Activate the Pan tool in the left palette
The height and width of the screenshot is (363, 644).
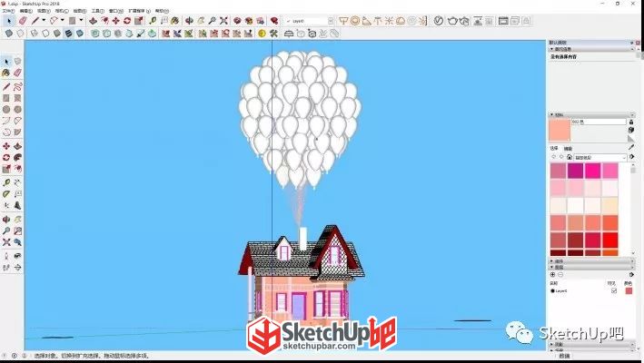click(x=17, y=220)
